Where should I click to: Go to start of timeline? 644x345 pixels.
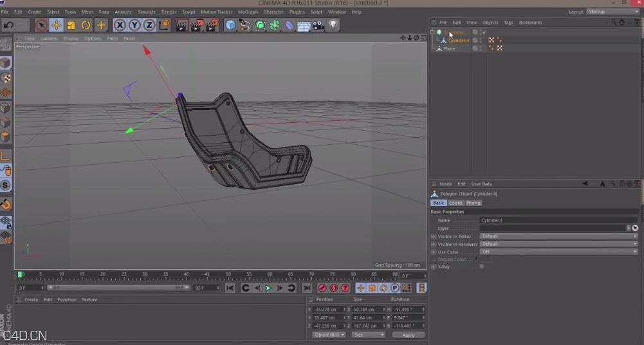click(230, 288)
